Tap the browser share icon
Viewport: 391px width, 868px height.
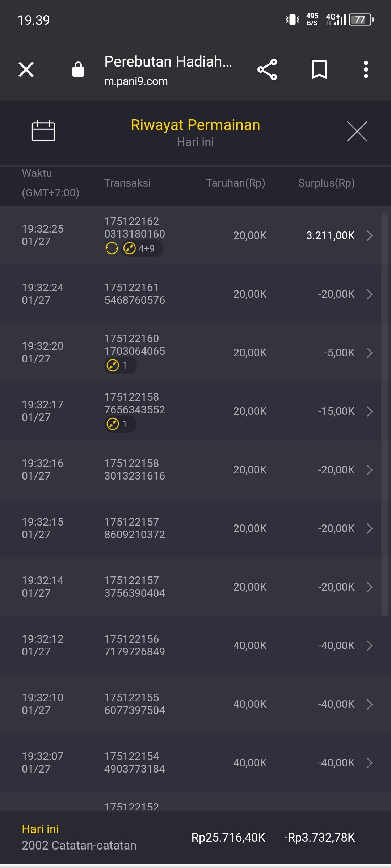pos(267,69)
